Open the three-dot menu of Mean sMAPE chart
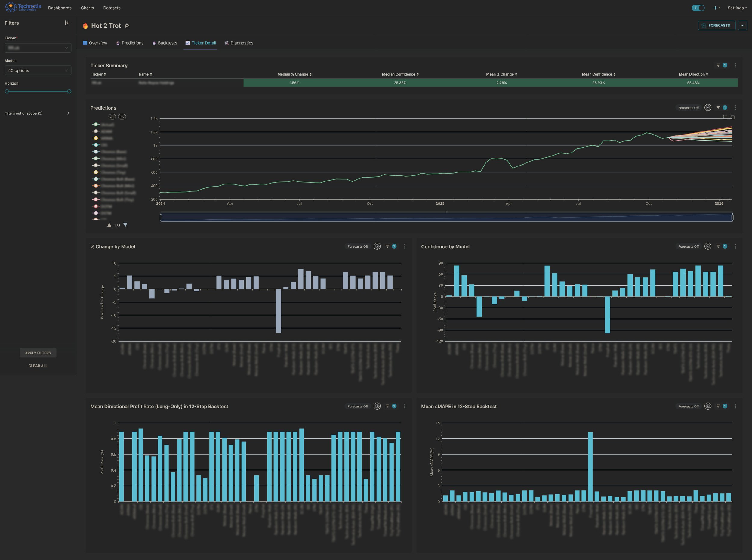Screen dimensions: 752x560 pos(735,406)
